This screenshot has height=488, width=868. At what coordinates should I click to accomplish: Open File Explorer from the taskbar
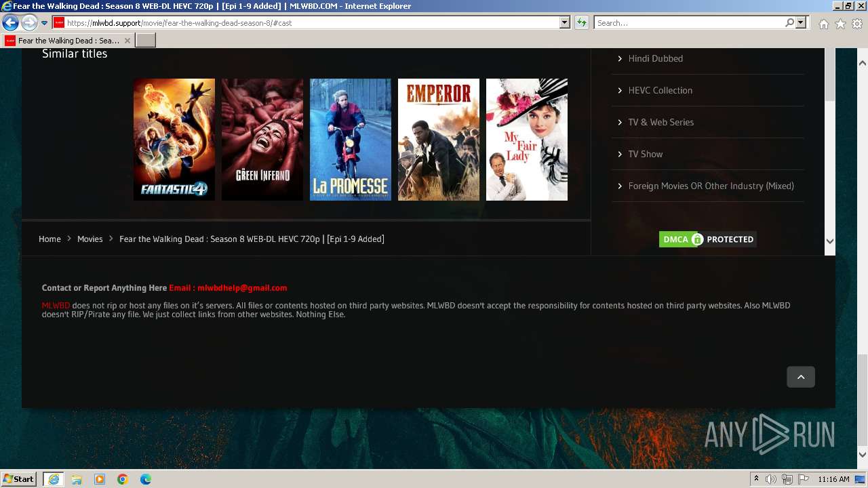pos(77,479)
